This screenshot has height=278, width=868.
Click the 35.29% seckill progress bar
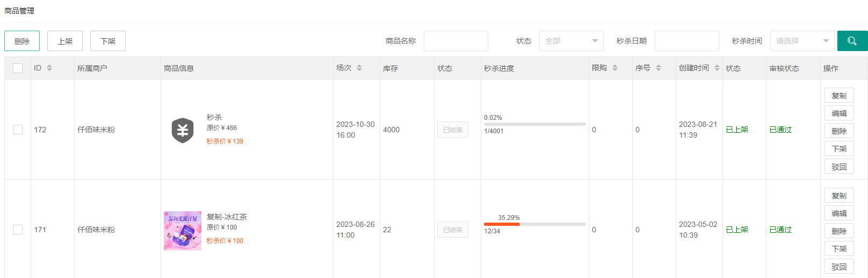point(534,224)
